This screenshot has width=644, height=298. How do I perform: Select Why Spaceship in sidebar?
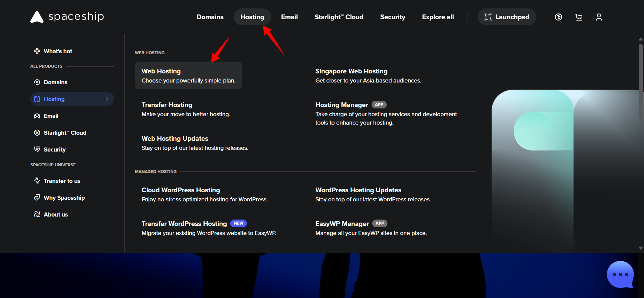(x=72, y=197)
